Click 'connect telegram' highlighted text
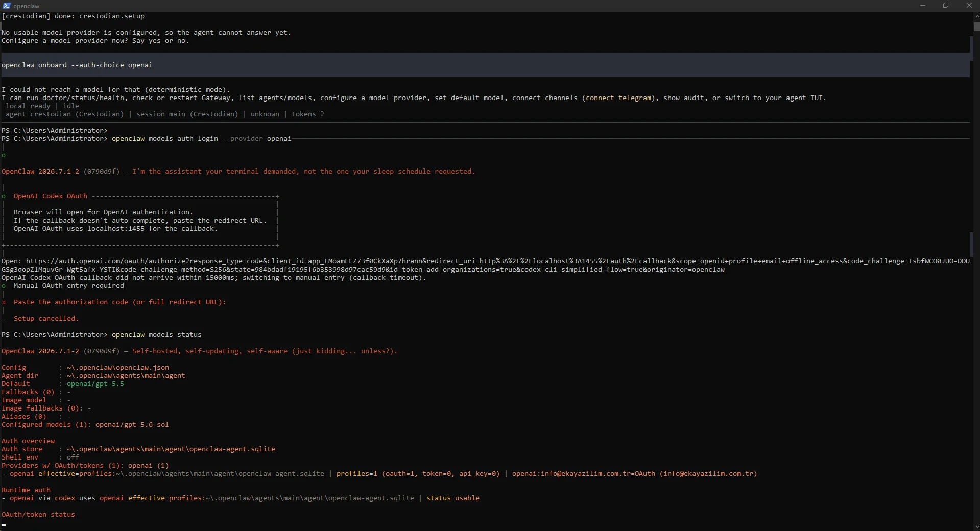 (618, 98)
